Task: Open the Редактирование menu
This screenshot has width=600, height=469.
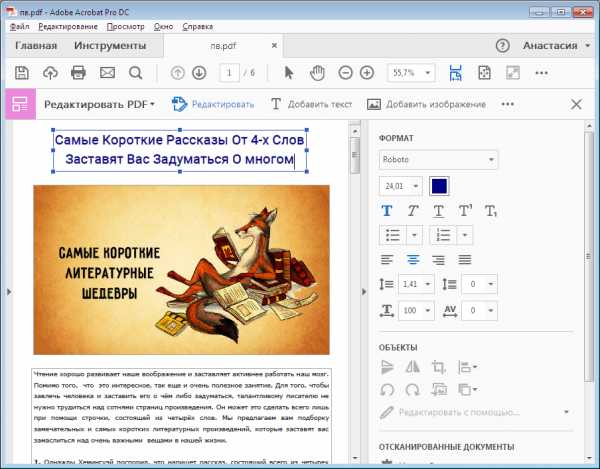Action: 68,27
